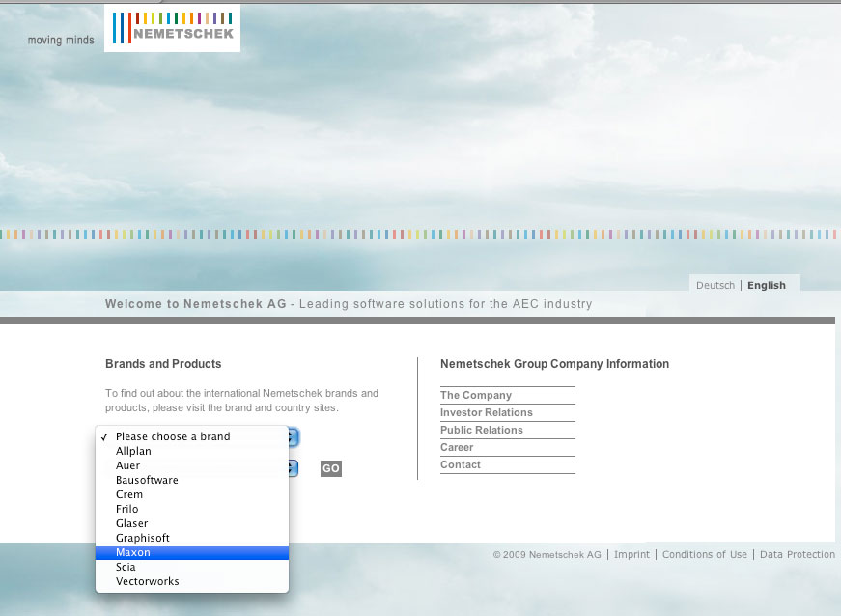Click the '© 2009 Nemetschek AG' copyright text

[x=547, y=554]
